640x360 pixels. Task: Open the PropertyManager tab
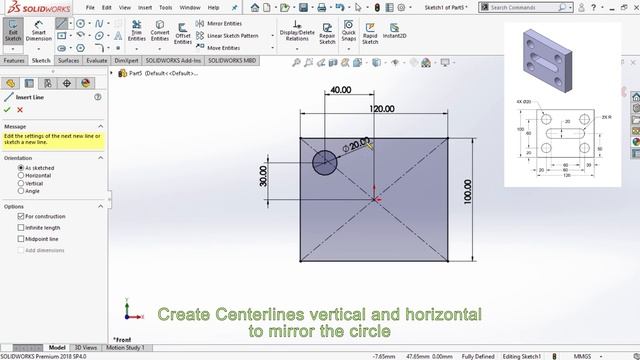29,83
